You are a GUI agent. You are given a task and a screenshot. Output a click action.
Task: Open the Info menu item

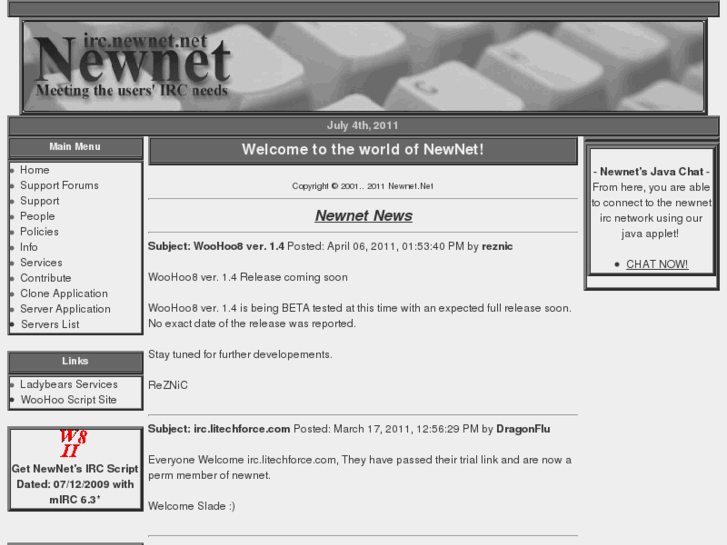[29, 247]
